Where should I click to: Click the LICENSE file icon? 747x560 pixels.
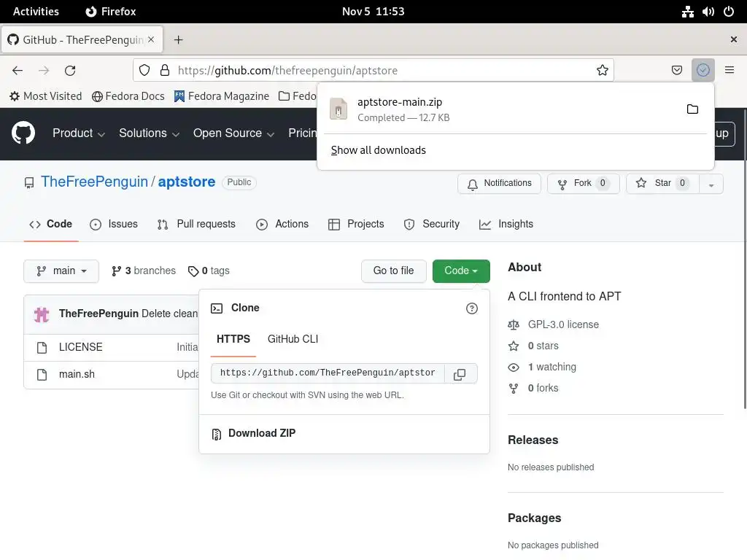tap(42, 348)
